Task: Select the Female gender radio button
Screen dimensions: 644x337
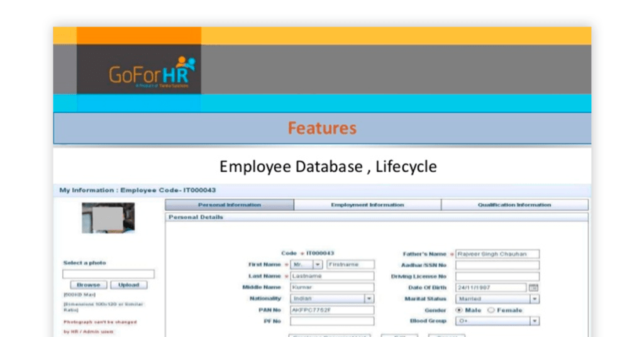Action: coord(491,310)
